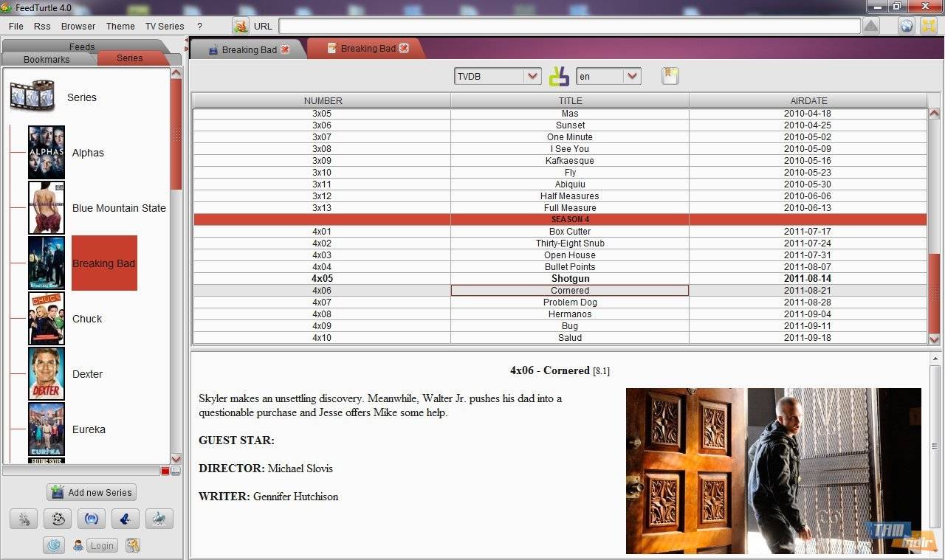945x560 pixels.
Task: Click the globe icon in top toolbar
Action: [x=907, y=26]
